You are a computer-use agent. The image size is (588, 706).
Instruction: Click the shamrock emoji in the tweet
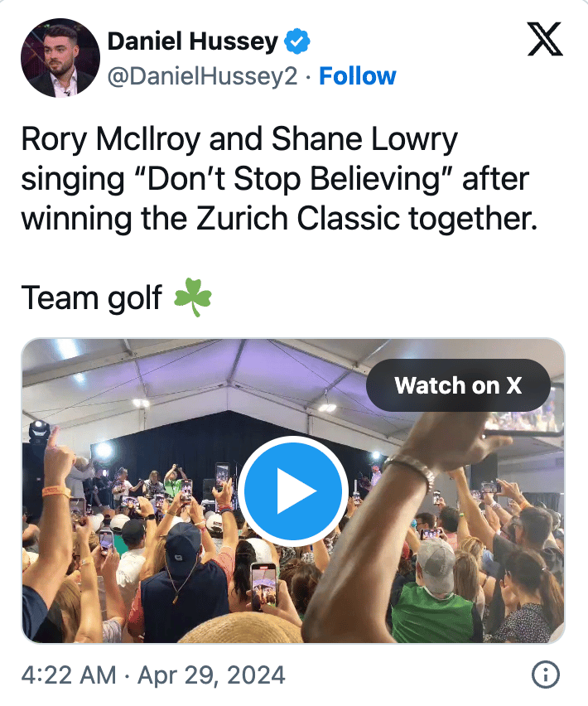(193, 298)
